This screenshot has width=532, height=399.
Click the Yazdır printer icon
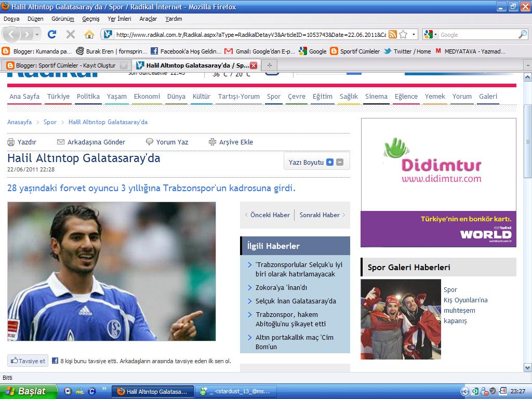(x=11, y=142)
